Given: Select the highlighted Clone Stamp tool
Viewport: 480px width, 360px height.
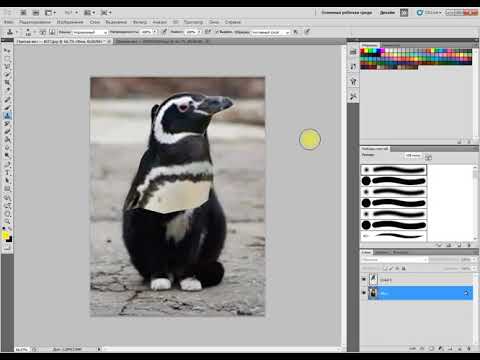Looking at the screenshot, I should [x=7, y=115].
